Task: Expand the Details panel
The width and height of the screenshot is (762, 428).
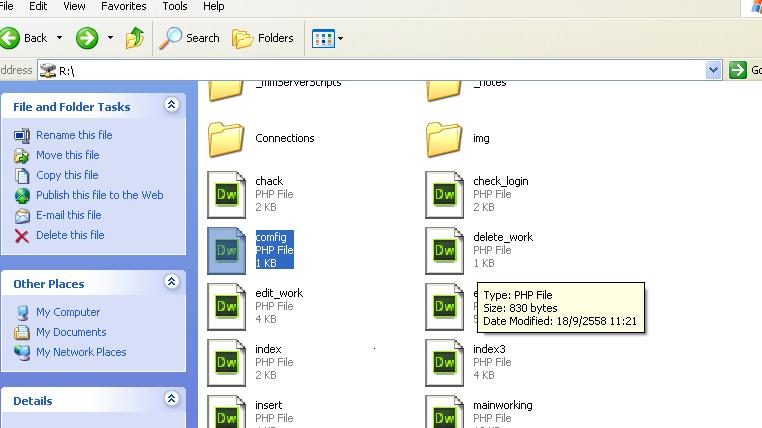Action: (x=171, y=400)
